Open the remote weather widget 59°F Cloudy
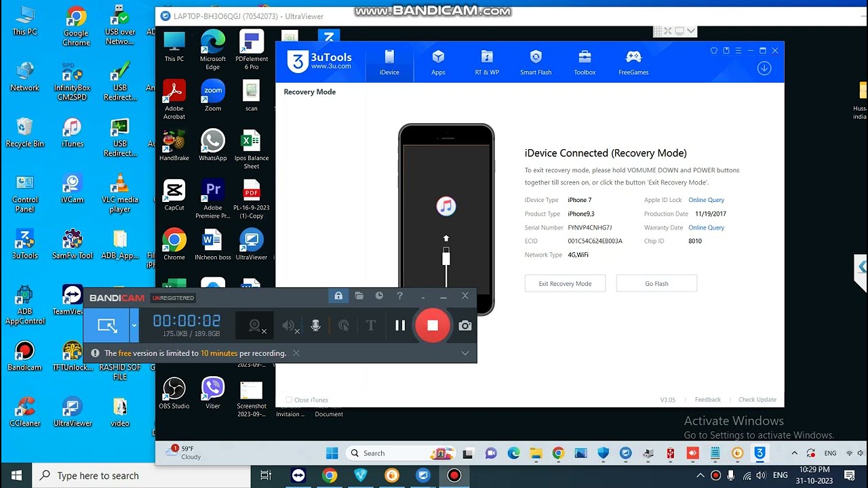868x488 pixels. pos(184,453)
